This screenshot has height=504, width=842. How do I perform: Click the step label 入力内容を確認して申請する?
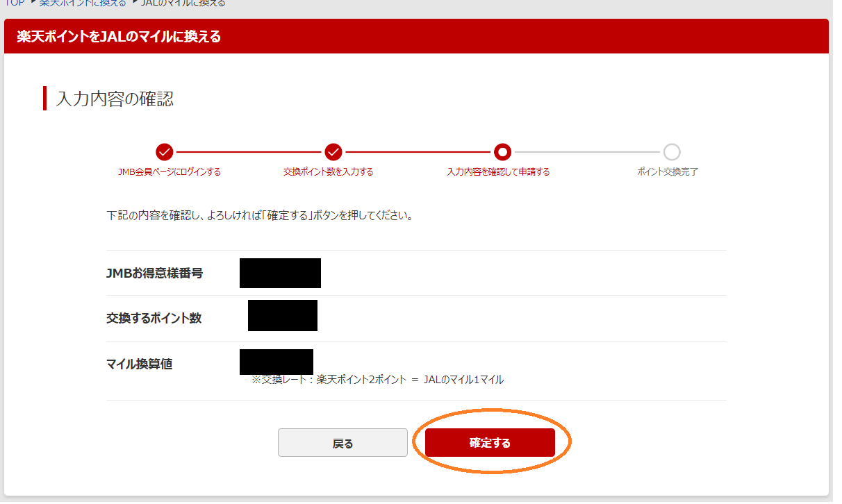498,172
